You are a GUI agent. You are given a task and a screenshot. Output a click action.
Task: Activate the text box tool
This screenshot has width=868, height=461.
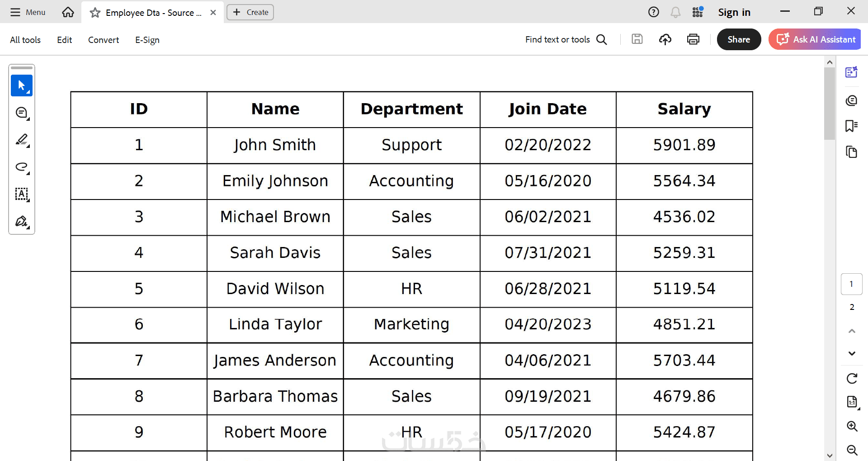click(22, 194)
